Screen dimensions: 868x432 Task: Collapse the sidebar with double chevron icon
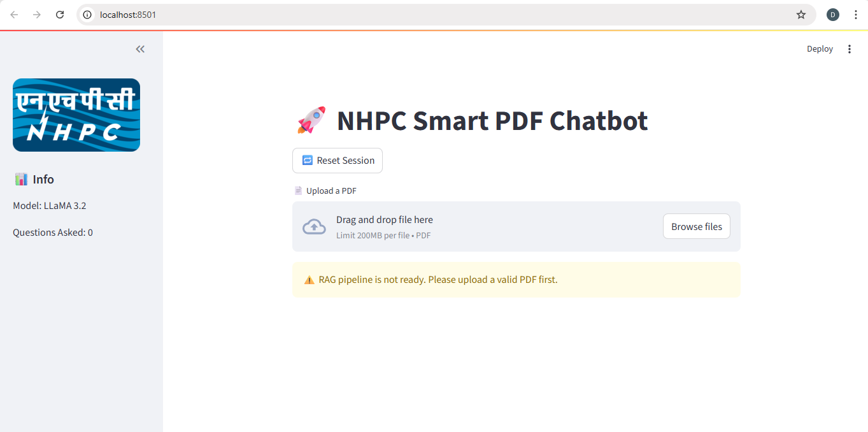[x=140, y=49]
